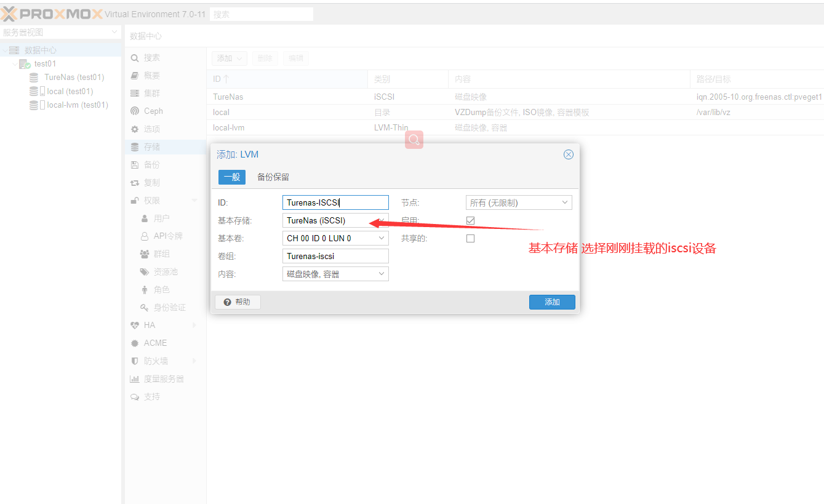
Task: Click the ID input field
Action: point(335,202)
